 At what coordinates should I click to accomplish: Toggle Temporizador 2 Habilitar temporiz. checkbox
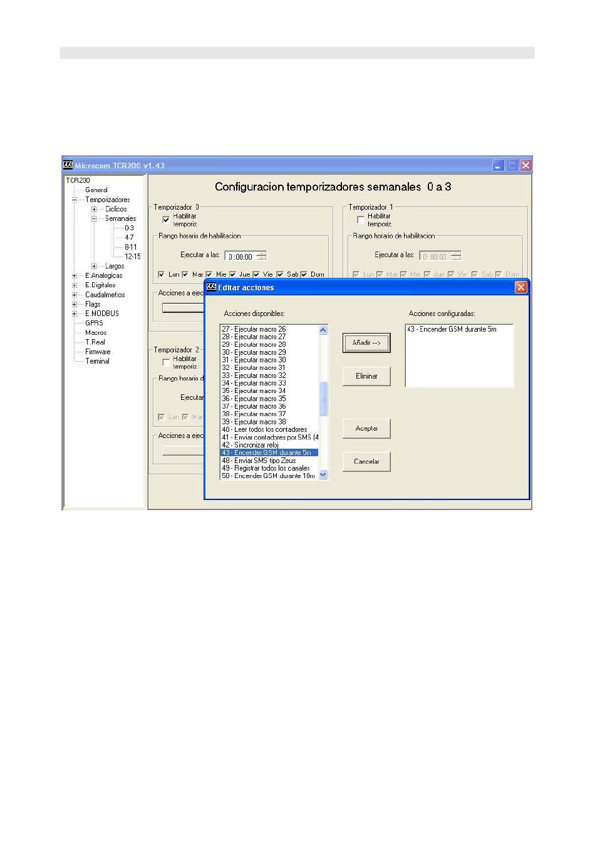pyautogui.click(x=166, y=362)
